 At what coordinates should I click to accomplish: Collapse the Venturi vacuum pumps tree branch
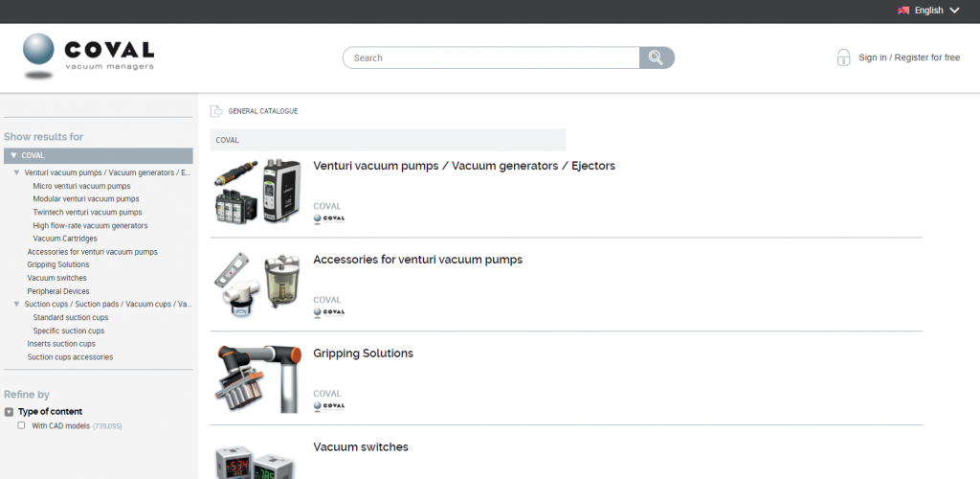[16, 172]
